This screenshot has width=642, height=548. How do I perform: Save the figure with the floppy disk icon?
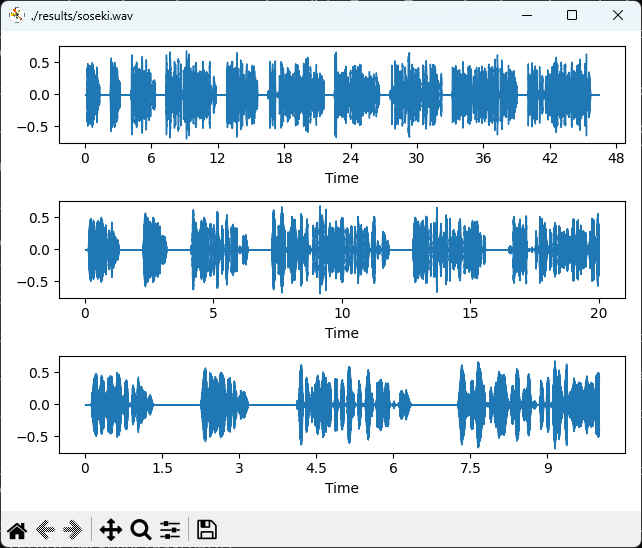207,530
